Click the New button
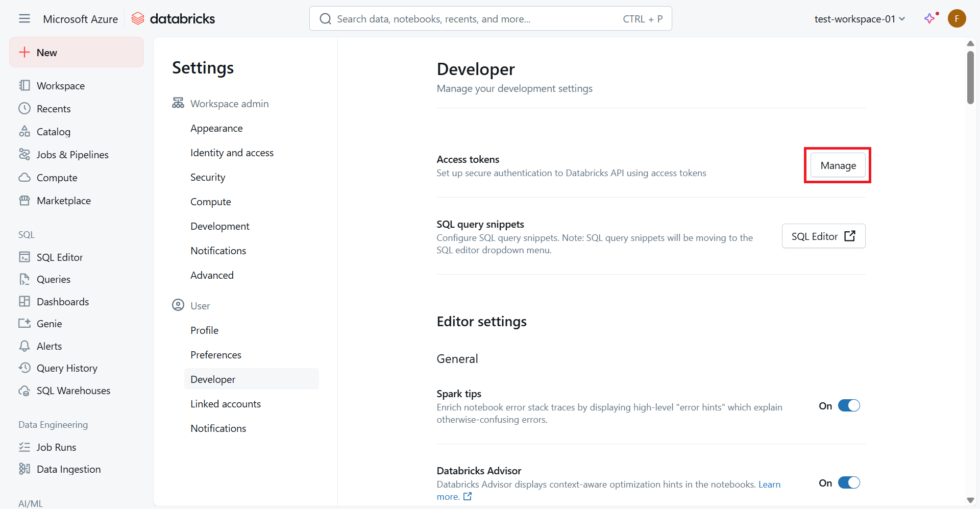Viewport: 980px width, 509px height. coord(77,52)
